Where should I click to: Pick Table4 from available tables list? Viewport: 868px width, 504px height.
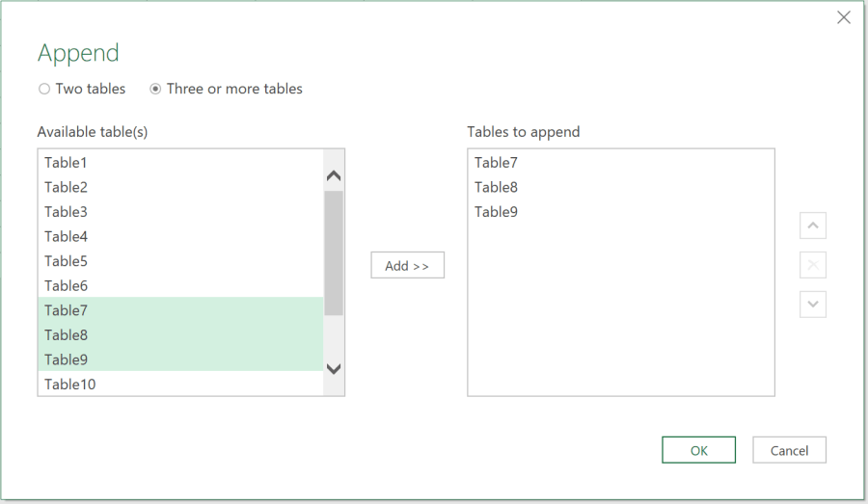pyautogui.click(x=67, y=236)
